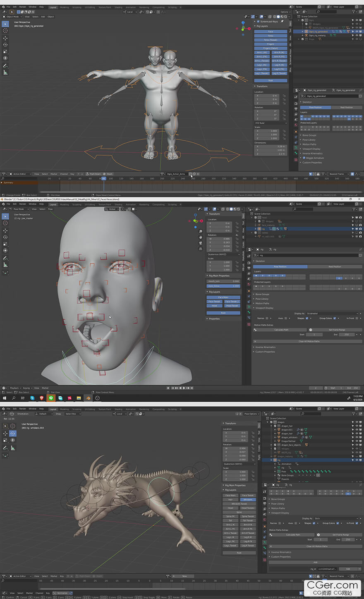Open Object Mode dropdown in top window
Image resolution: width=364 pixels, height=599 pixels.
12,17
